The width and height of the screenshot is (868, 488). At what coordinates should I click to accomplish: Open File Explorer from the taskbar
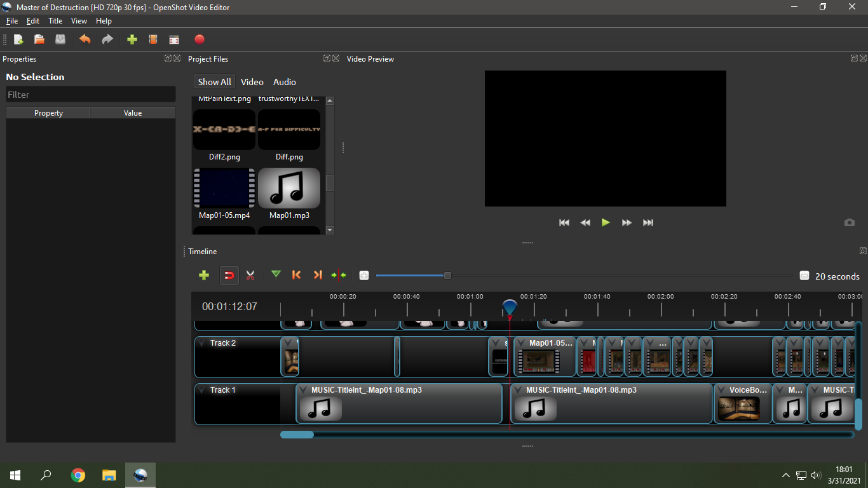pyautogui.click(x=109, y=475)
